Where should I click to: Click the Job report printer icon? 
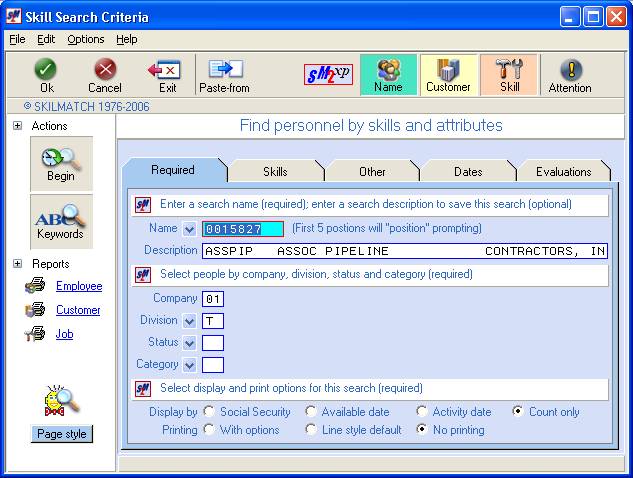pos(35,334)
